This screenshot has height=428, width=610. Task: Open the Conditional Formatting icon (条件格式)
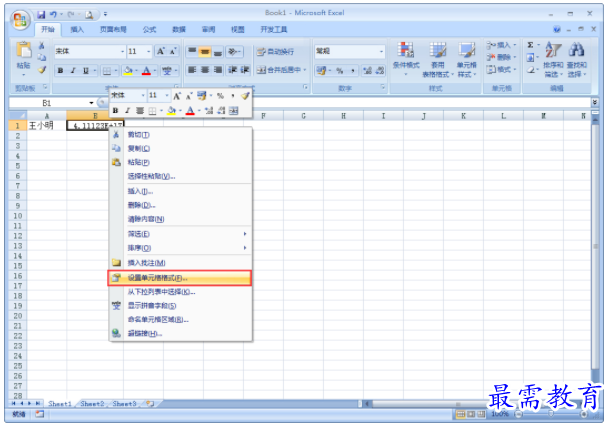(x=405, y=51)
